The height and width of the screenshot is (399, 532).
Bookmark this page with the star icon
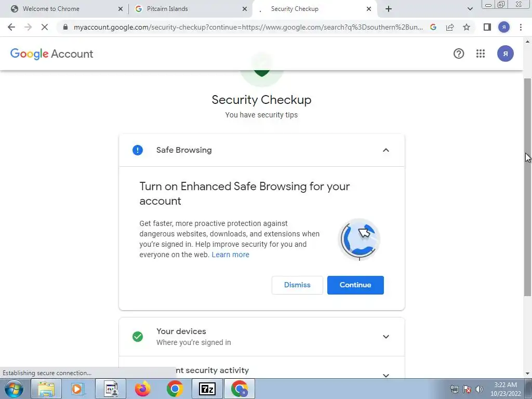coord(467,27)
